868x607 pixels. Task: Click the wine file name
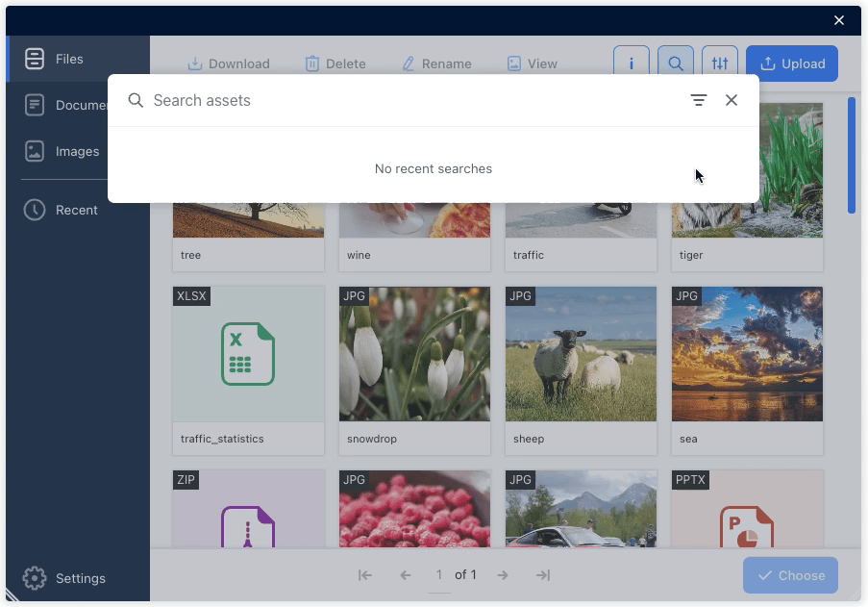(x=359, y=255)
